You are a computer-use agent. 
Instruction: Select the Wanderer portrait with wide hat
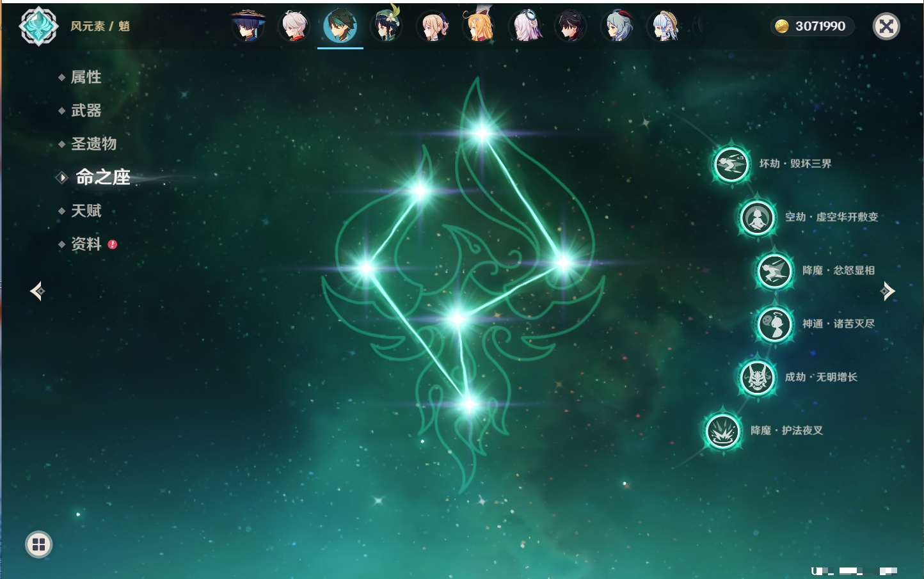click(x=248, y=26)
